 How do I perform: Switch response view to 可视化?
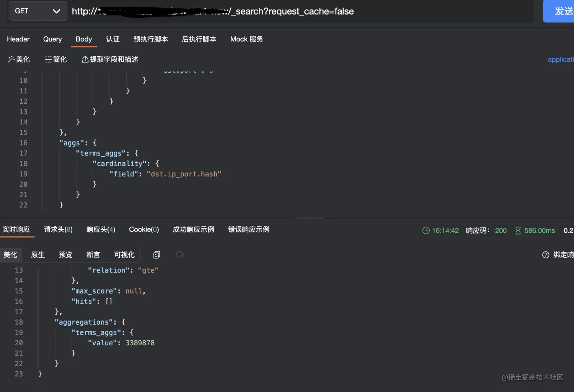tap(124, 255)
